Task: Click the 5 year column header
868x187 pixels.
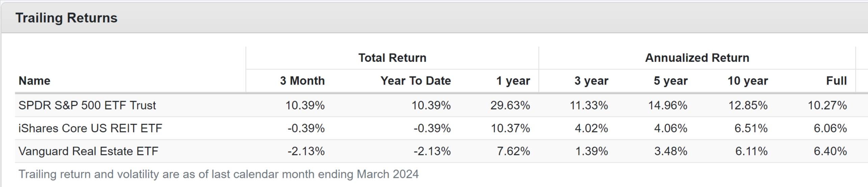Action: [671, 81]
